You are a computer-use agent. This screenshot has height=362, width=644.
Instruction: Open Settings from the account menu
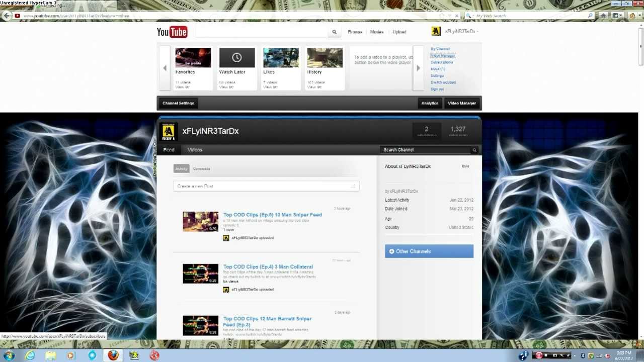pos(437,75)
